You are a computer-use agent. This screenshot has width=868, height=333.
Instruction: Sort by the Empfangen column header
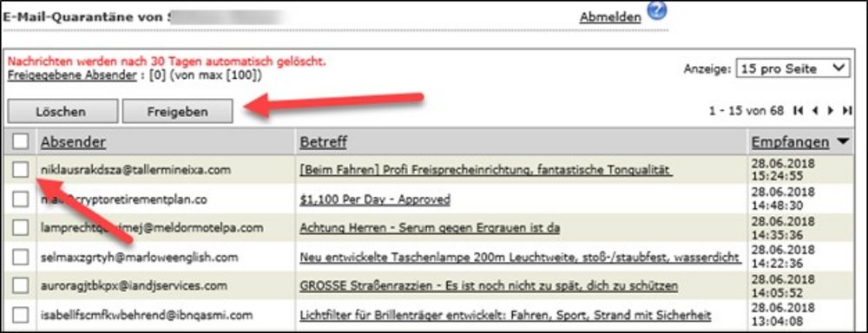point(790,142)
